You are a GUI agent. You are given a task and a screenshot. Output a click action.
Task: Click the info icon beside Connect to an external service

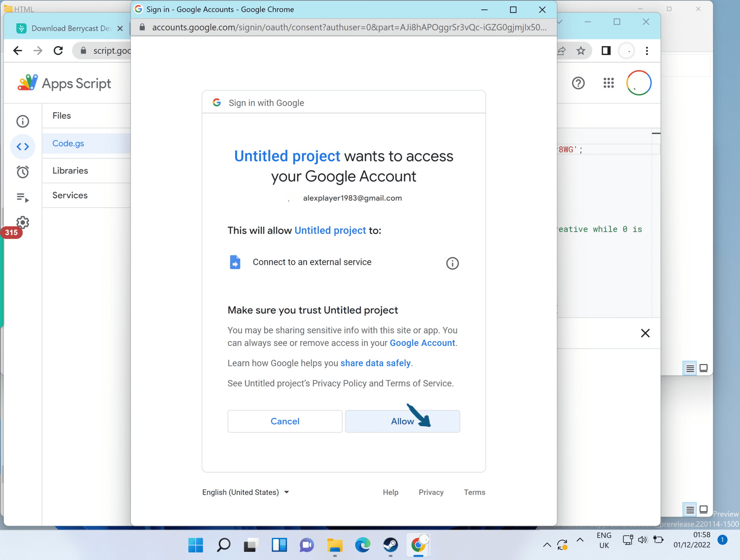click(x=452, y=263)
